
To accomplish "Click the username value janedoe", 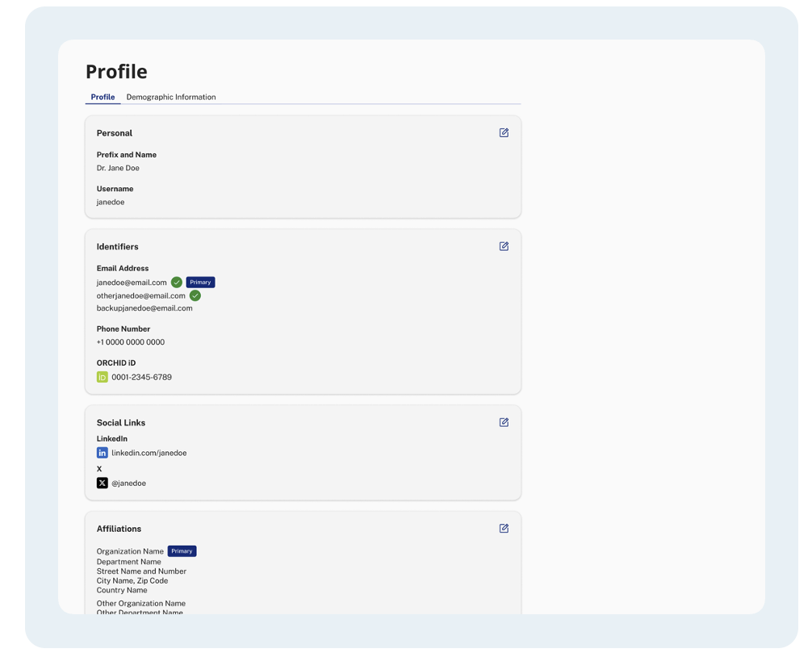I will coord(111,203).
